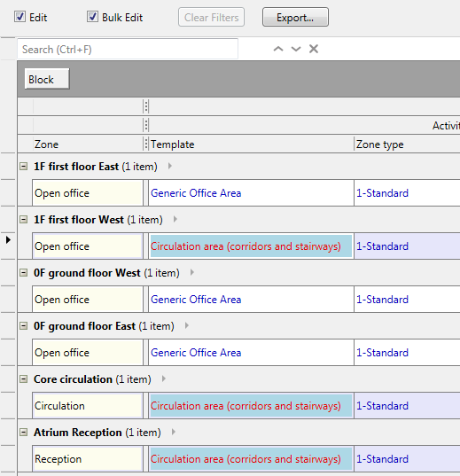Click the search previous result up arrow
The width and height of the screenshot is (460, 476).
pos(278,49)
